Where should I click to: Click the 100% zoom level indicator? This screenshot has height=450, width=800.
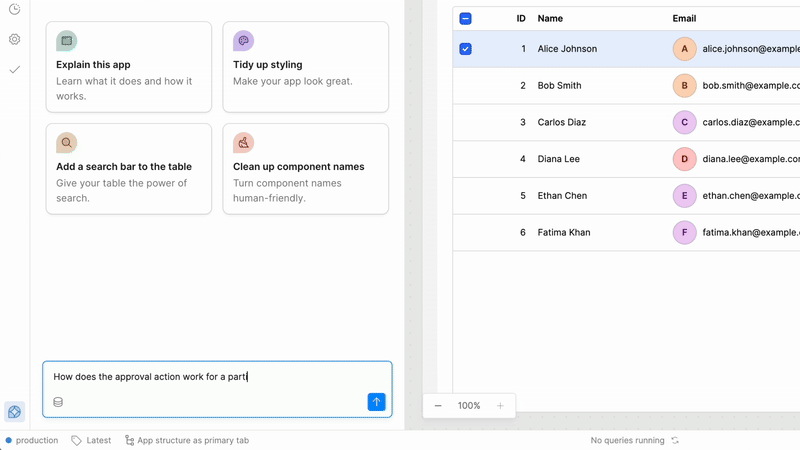tap(469, 406)
